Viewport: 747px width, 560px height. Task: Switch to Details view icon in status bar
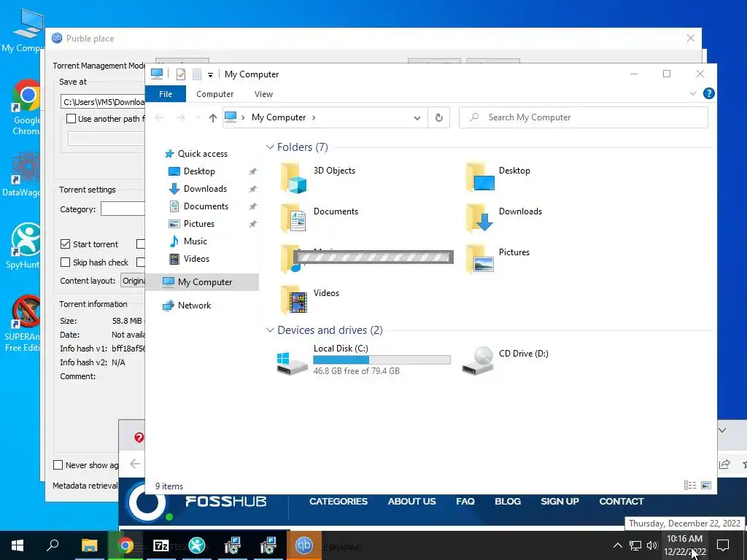tap(690, 485)
